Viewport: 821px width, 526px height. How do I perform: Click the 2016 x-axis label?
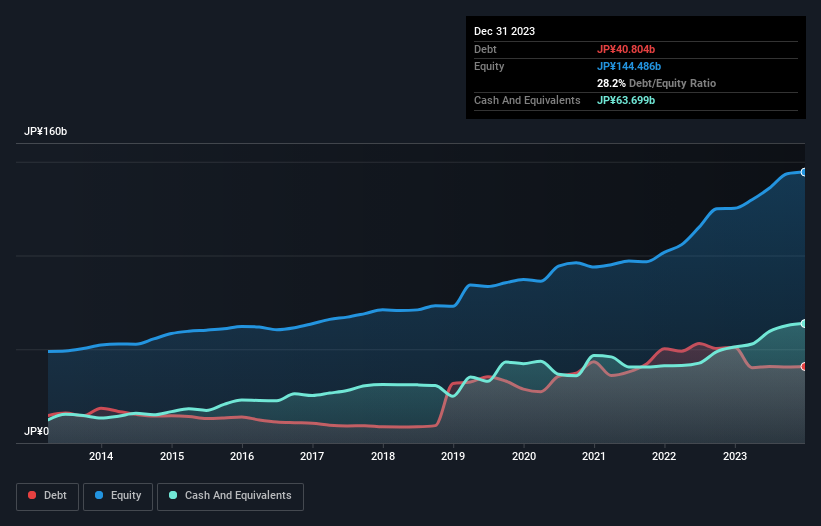click(x=242, y=457)
